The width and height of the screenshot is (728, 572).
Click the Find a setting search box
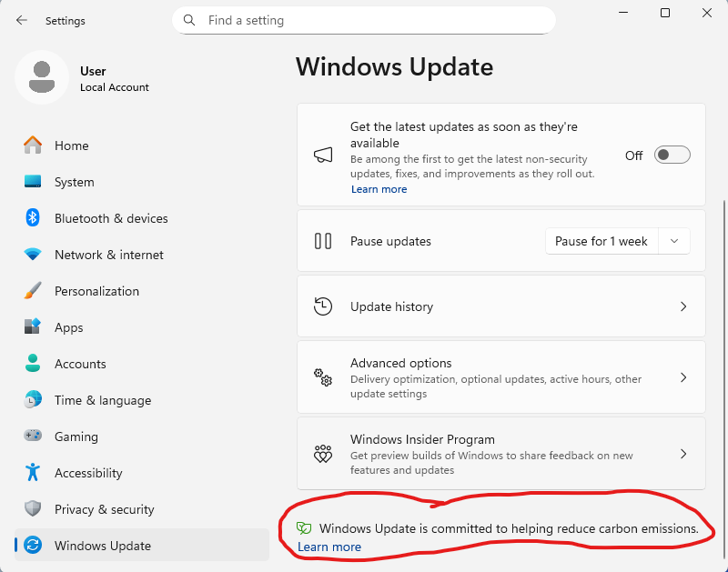[364, 20]
